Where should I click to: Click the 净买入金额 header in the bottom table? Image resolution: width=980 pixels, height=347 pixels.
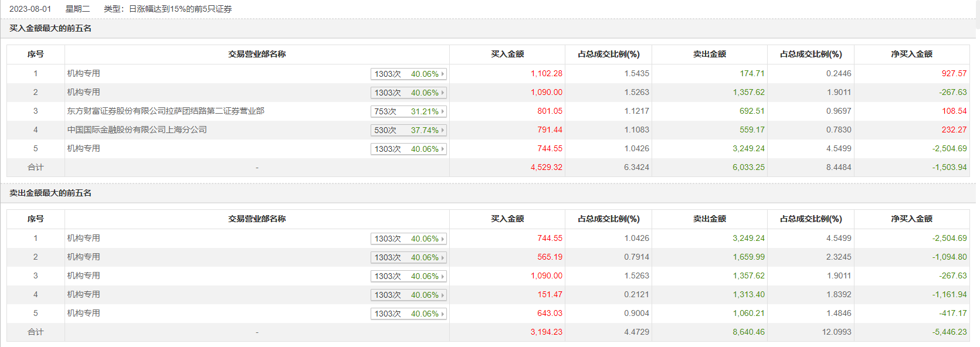click(x=911, y=219)
